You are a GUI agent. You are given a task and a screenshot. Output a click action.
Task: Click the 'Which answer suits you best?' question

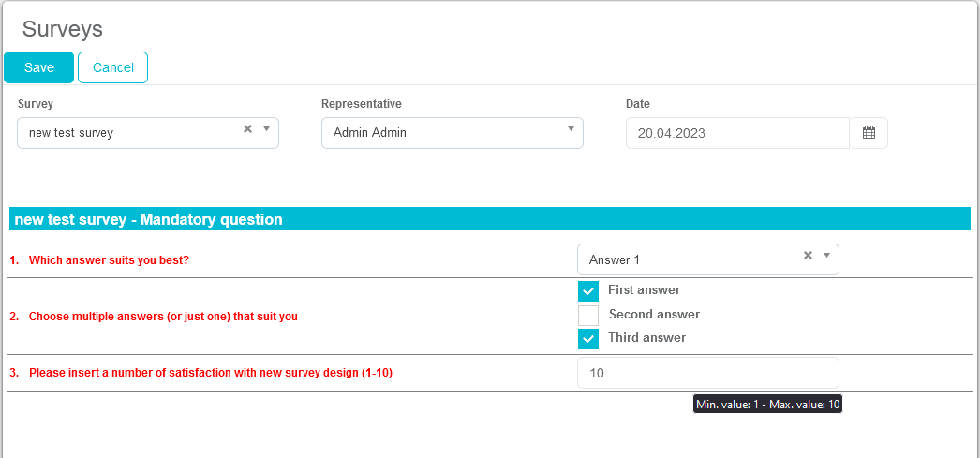tap(109, 260)
